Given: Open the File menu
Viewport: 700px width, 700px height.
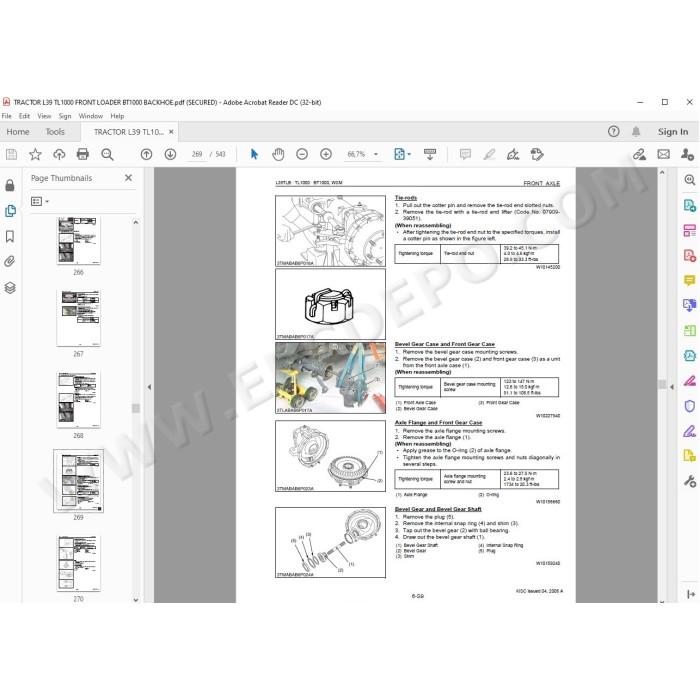Looking at the screenshot, I should point(7,116).
